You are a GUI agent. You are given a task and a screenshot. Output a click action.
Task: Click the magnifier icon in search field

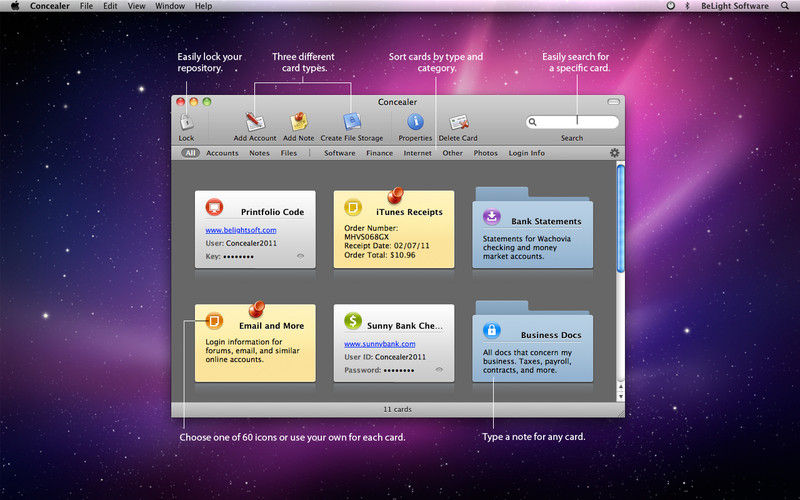pos(533,122)
